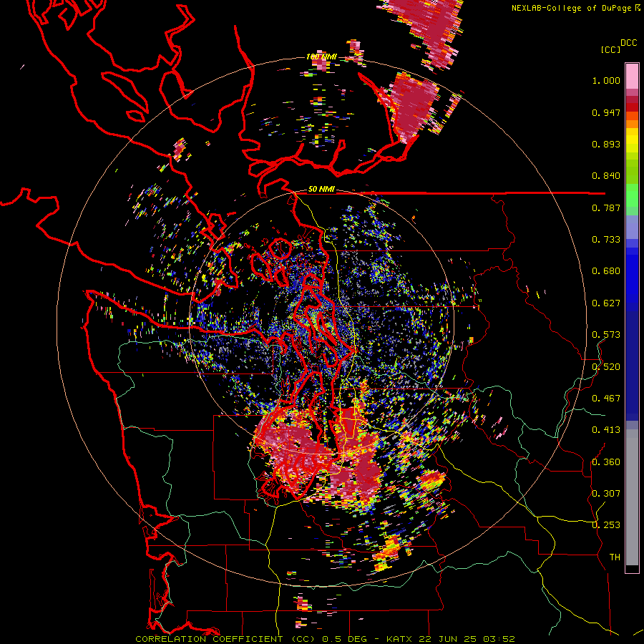This screenshot has width=644, height=644.
Task: Click the [CC] scale unit label
Action: 610,49
